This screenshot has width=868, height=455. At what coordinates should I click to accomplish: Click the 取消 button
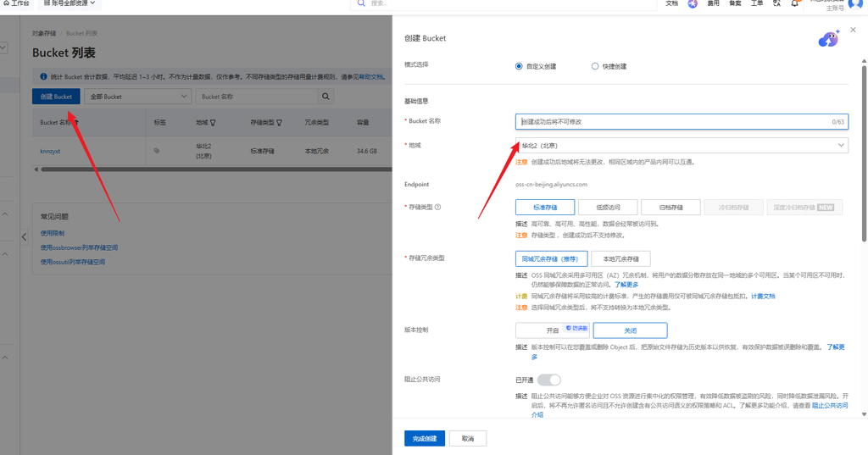click(468, 438)
